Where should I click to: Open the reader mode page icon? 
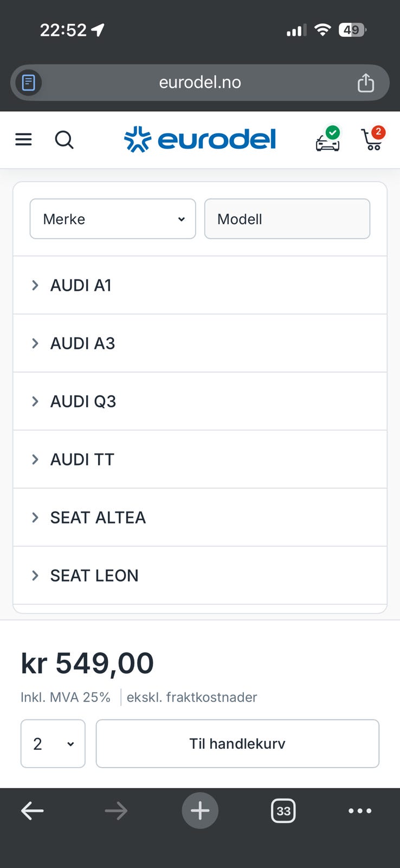pyautogui.click(x=29, y=83)
